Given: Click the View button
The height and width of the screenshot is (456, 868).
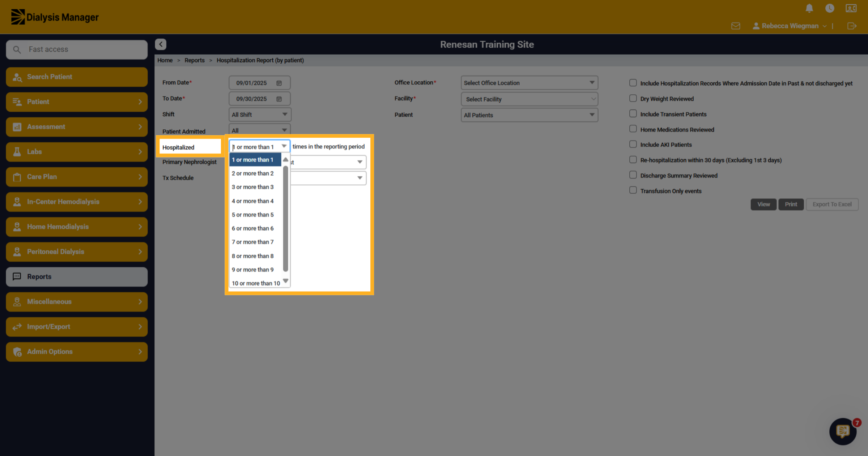Looking at the screenshot, I should pyautogui.click(x=763, y=204).
